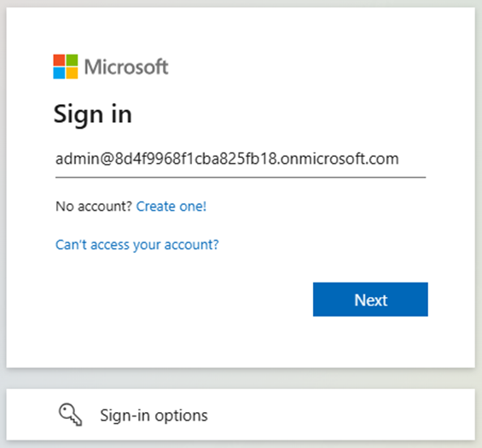The image size is (482, 448).
Task: Click the blue square of the Microsoft logo
Action: point(59,73)
